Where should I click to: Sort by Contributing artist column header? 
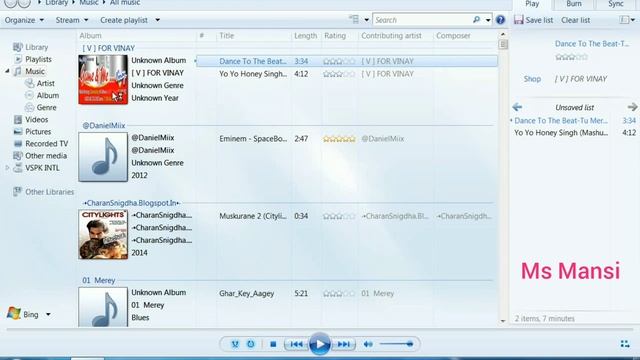tap(391, 36)
